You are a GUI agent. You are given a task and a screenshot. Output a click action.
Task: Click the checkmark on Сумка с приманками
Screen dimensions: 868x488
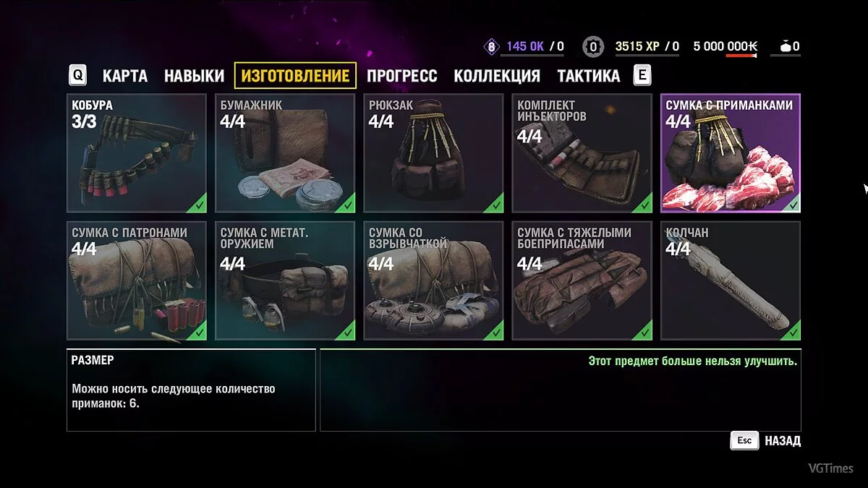pyautogui.click(x=792, y=205)
